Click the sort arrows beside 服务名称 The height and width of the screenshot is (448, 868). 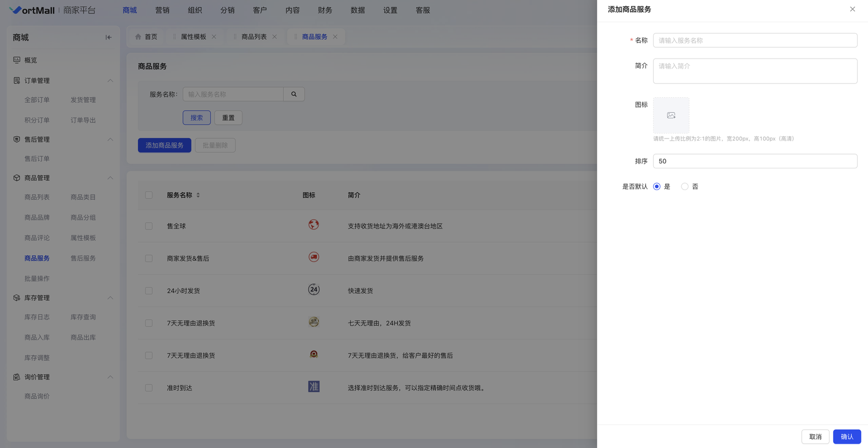click(198, 195)
